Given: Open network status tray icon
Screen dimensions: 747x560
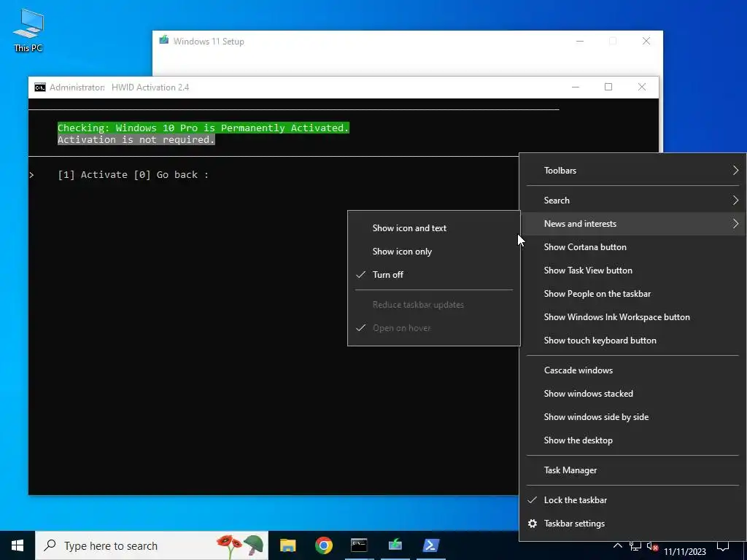Looking at the screenshot, I should pyautogui.click(x=635, y=545).
